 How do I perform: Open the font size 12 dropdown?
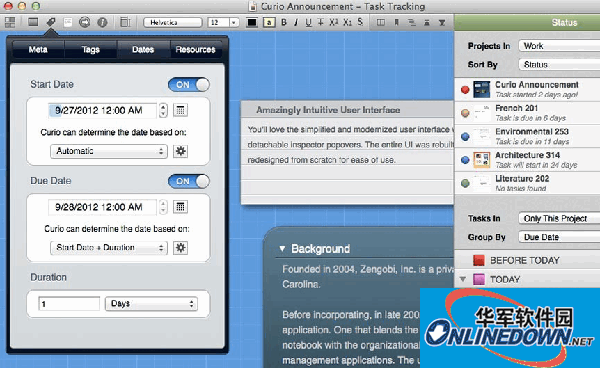[x=223, y=23]
